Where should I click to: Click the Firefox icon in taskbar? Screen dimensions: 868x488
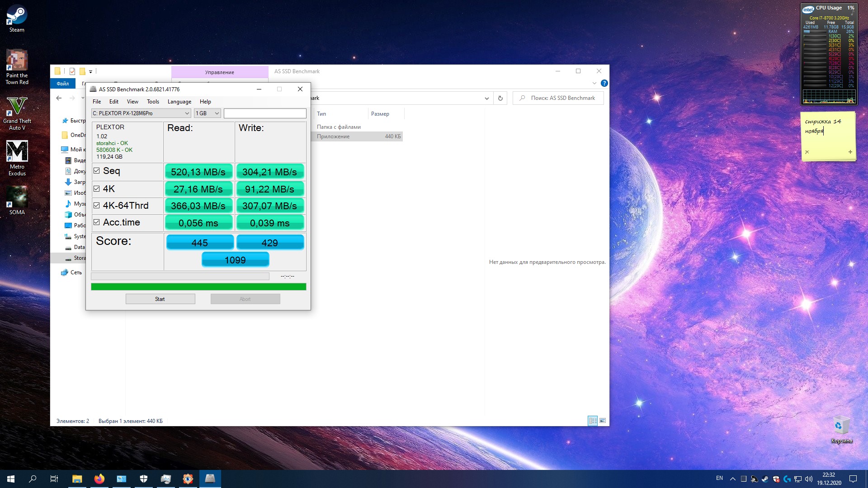click(99, 479)
